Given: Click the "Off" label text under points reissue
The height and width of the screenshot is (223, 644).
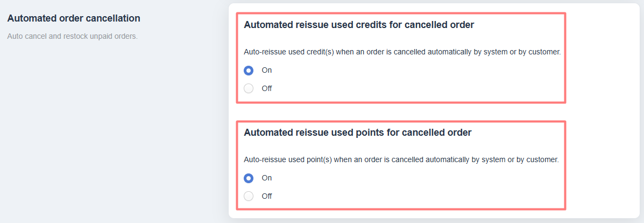Looking at the screenshot, I should click(267, 196).
